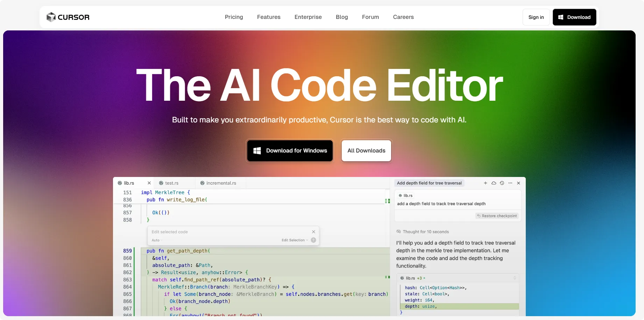The width and height of the screenshot is (644, 320).
Task: Switch to the incremental.rs tab
Action: pos(221,183)
